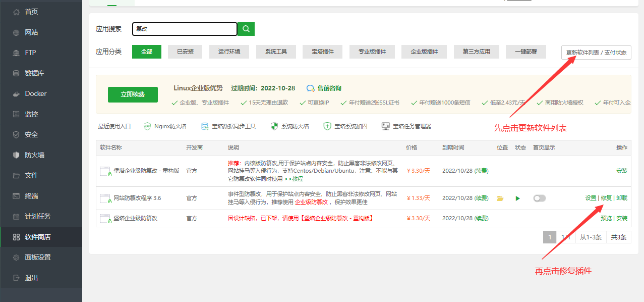
Task: Select the 已安装 category filter
Action: [185, 52]
